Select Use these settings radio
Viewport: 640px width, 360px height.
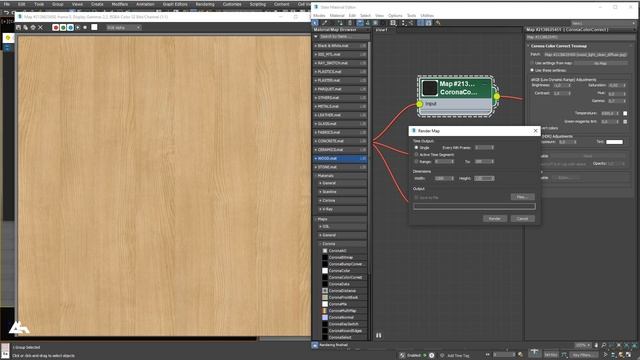[x=532, y=70]
